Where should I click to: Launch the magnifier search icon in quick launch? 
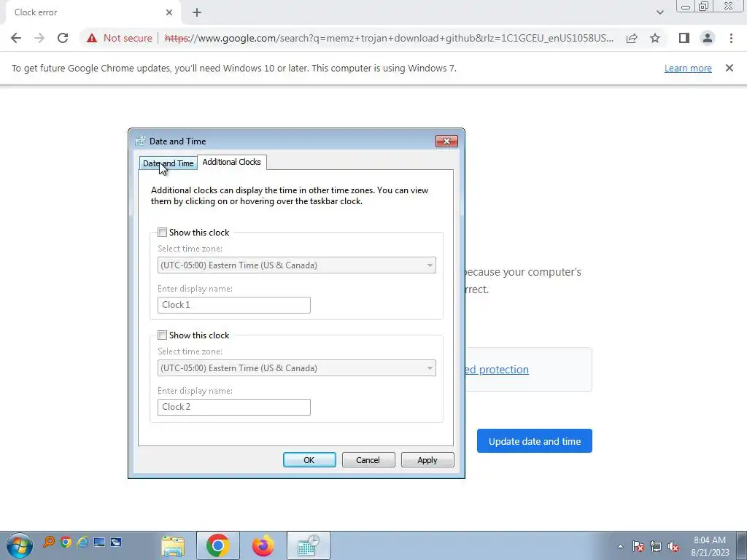click(x=49, y=542)
